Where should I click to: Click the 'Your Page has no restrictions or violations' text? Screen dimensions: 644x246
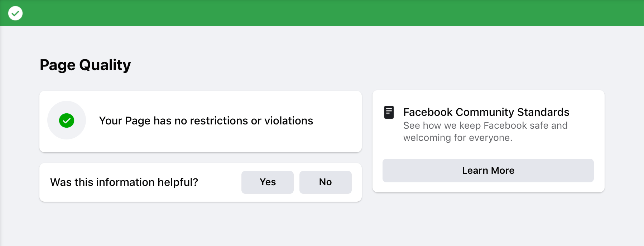point(206,121)
